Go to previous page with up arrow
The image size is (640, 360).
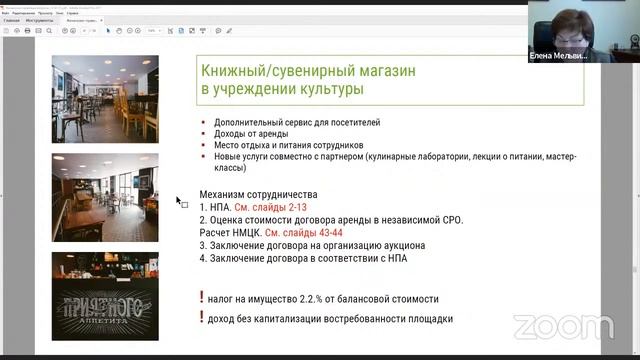tap(65, 31)
